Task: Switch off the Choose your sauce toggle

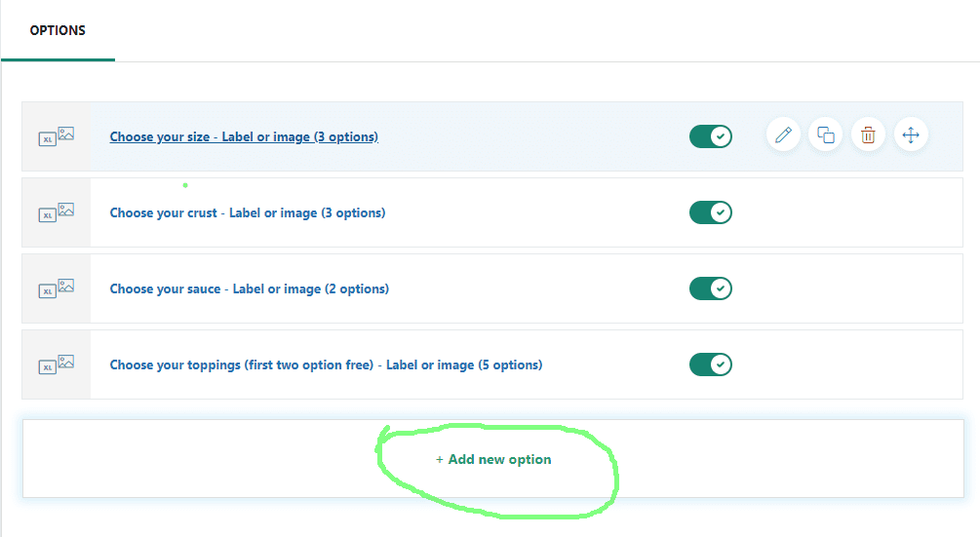Action: tap(711, 288)
